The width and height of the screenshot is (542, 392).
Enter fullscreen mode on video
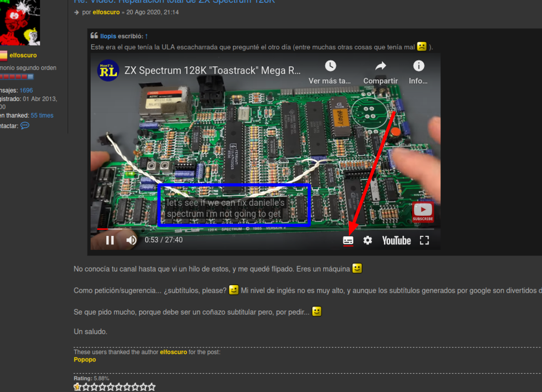(x=424, y=240)
